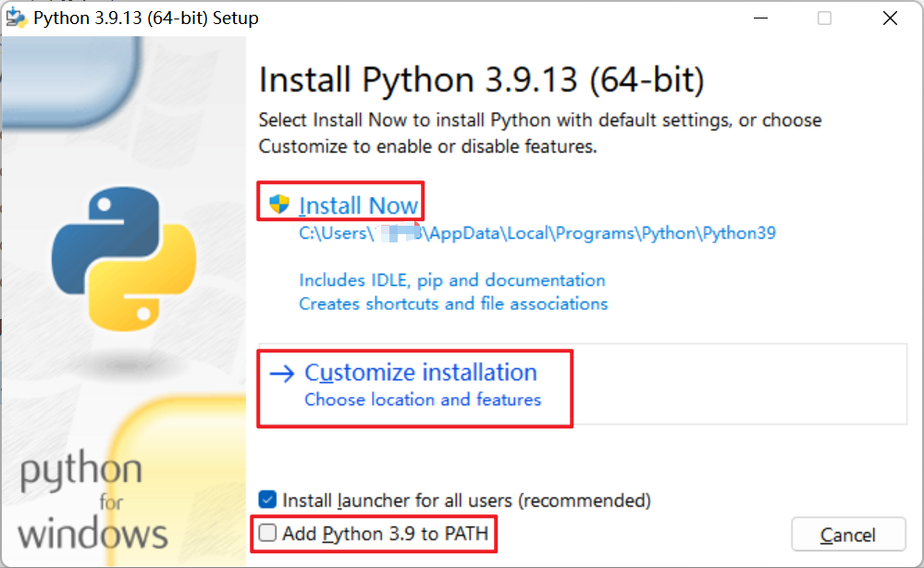This screenshot has height=568, width=924.
Task: Click the 'Creates shortcuts and file associations' text
Action: tap(453, 303)
